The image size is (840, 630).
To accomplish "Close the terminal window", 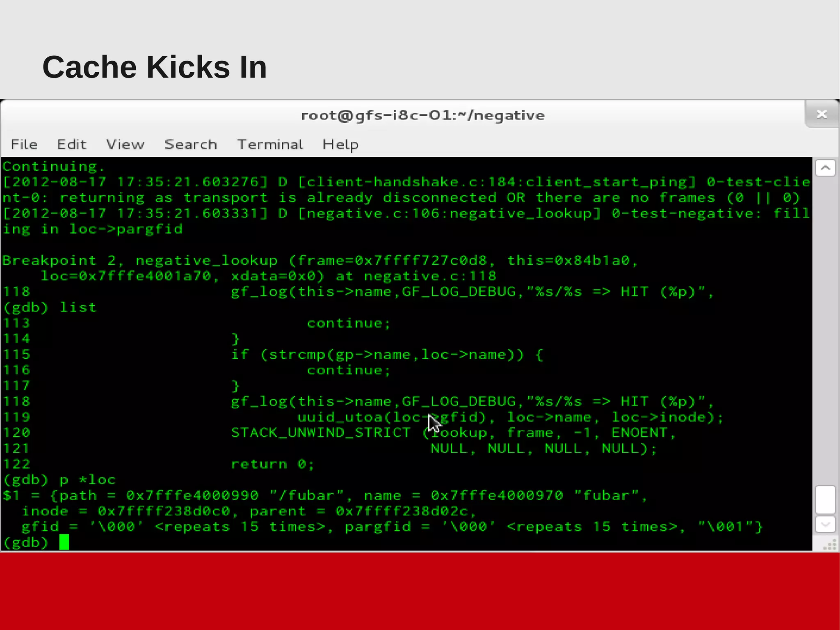I will pyautogui.click(x=822, y=114).
